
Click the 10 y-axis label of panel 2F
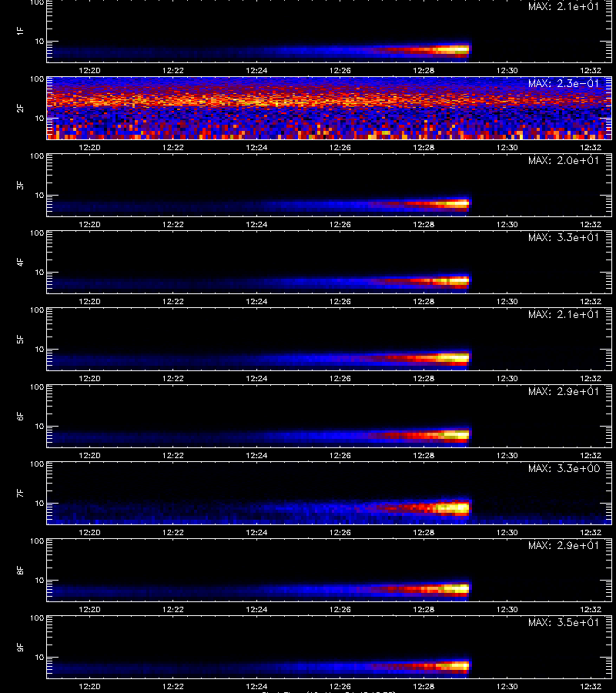point(40,118)
